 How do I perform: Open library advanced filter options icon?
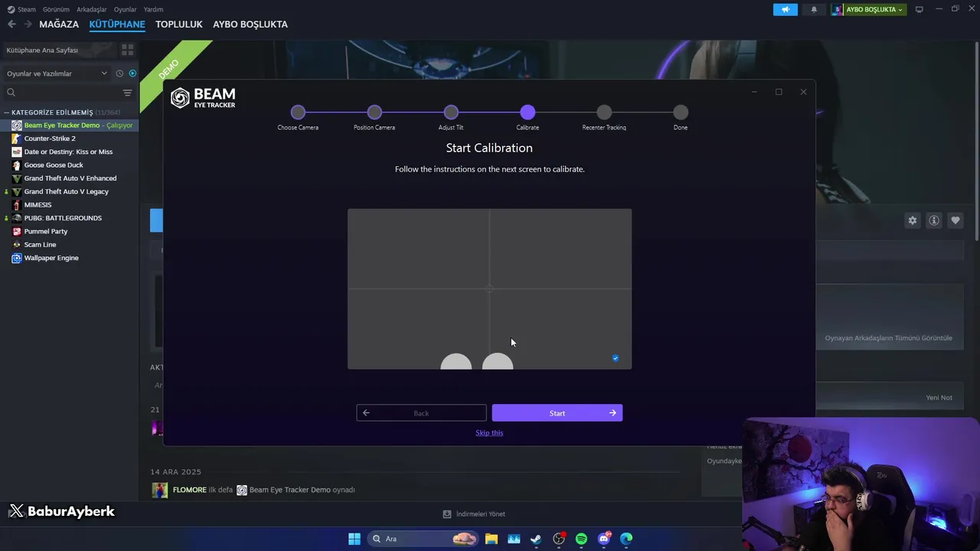point(128,93)
